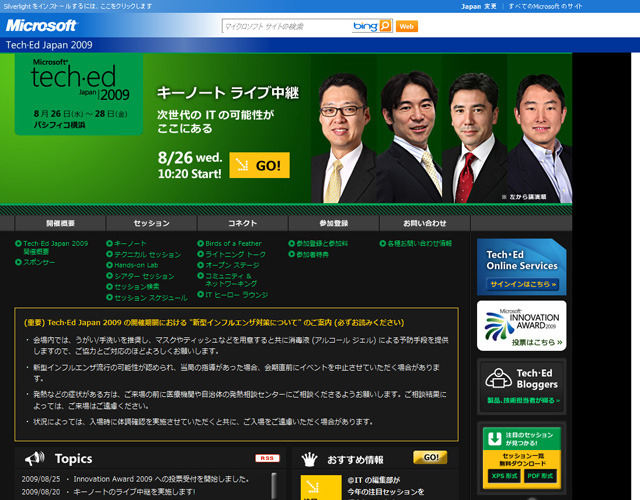Click the orange Web button
Viewport: 640px width, 500px height.
[x=407, y=26]
